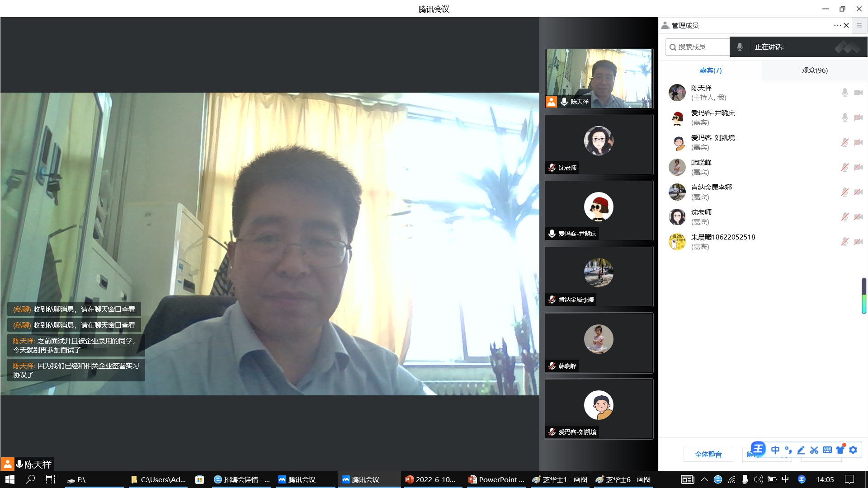Screen dimensions: 868x488
Task: Toggle 陈天祥's microphone in member list
Action: pos(844,93)
